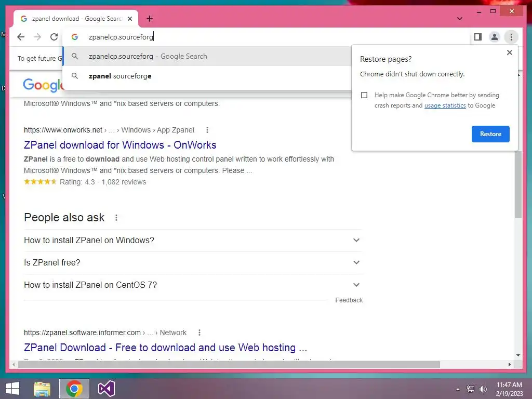Open the network tray icon
The image size is (532, 399).
point(471,389)
